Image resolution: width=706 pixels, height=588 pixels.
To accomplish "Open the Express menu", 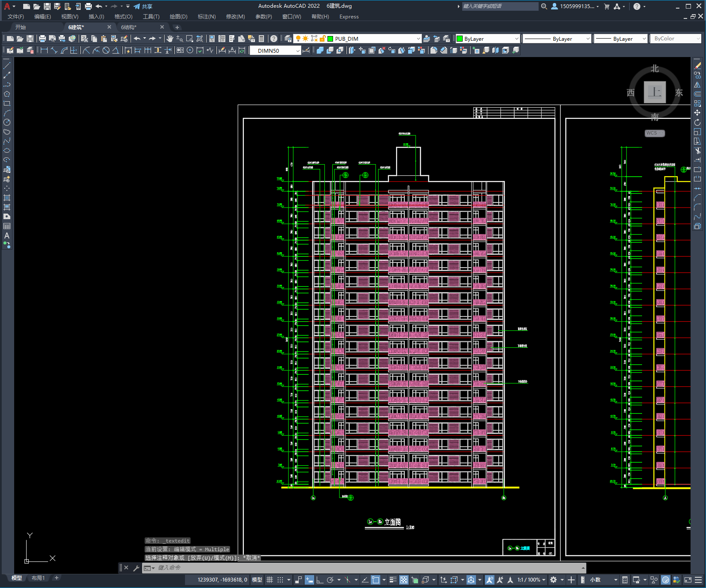I will point(349,17).
